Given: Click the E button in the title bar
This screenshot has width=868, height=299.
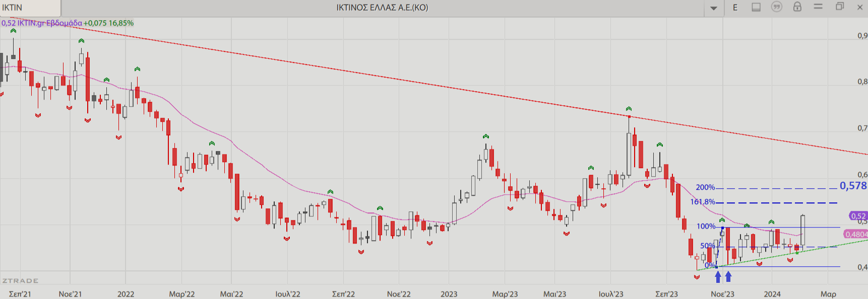Looking at the screenshot, I should coord(735,8).
